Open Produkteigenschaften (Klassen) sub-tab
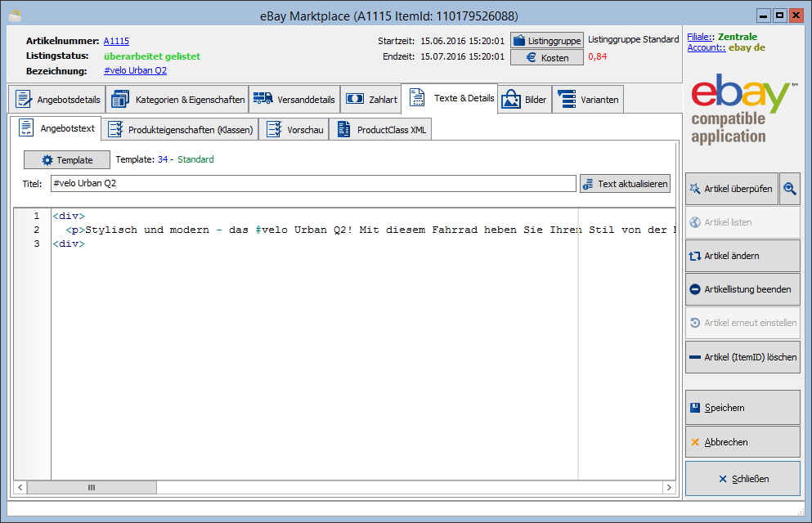 coord(180,129)
